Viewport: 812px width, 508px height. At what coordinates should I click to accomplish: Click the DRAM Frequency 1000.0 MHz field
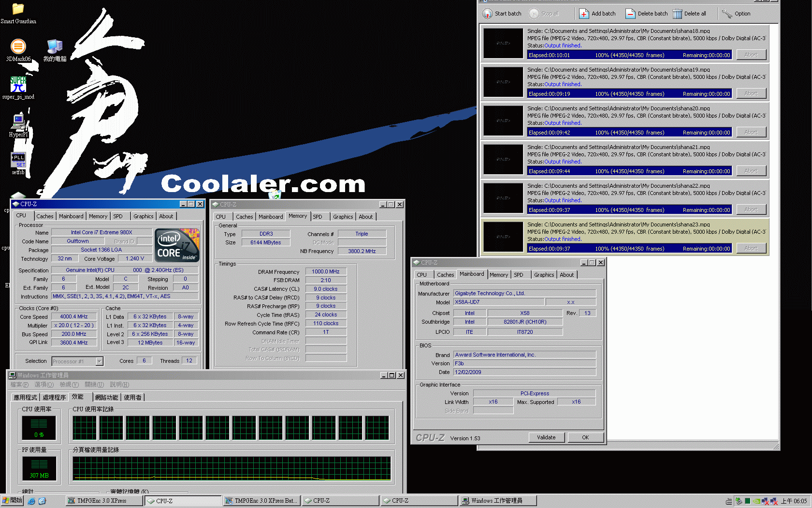coord(326,271)
